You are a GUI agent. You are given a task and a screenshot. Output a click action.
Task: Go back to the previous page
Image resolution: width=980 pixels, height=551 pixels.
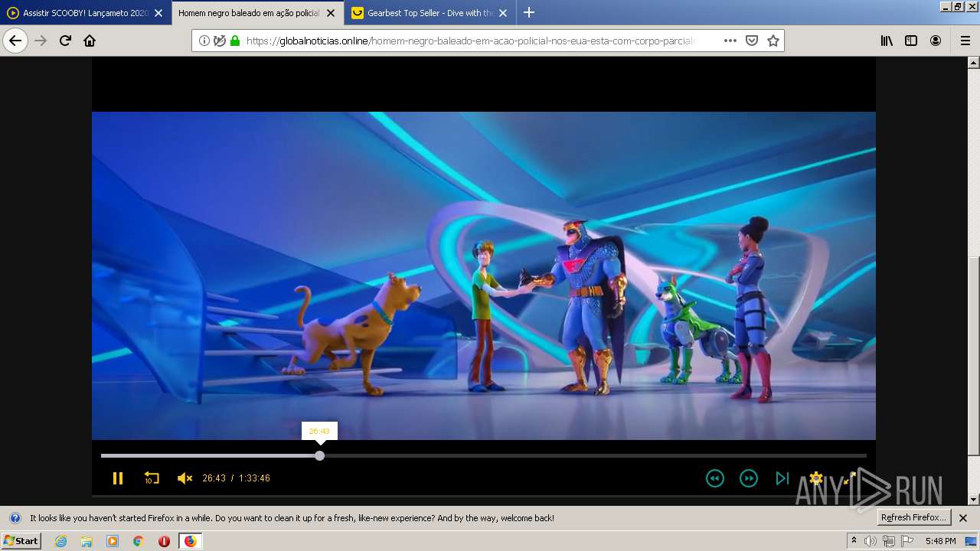15,41
